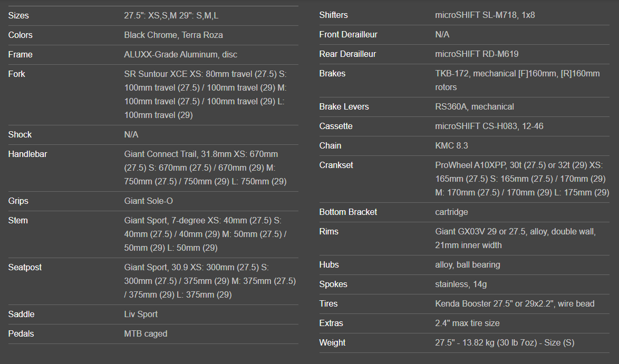The height and width of the screenshot is (364, 619).
Task: Click the Kenda Booster tires value
Action: click(515, 304)
